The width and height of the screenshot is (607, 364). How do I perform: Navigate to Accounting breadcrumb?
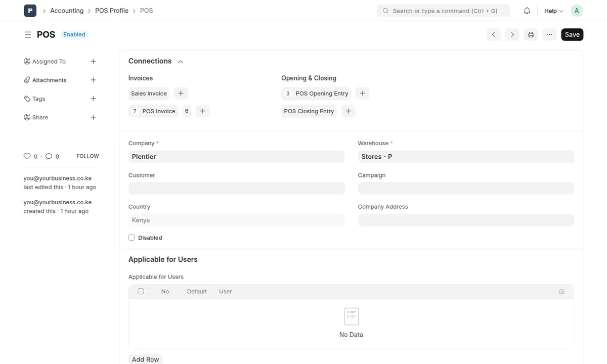[x=67, y=11]
